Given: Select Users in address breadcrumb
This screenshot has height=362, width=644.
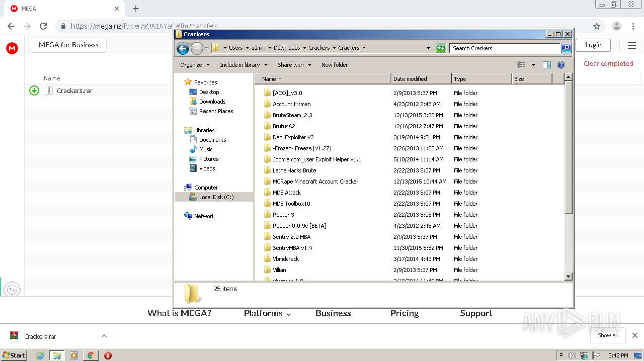Looking at the screenshot, I should 235,48.
